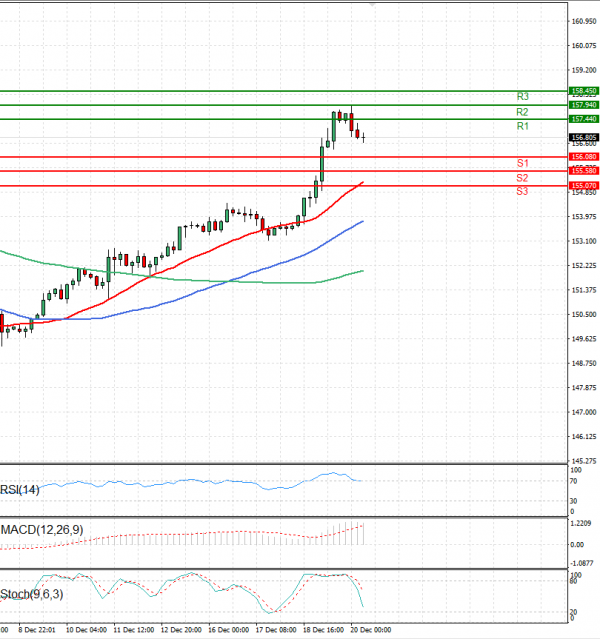This screenshot has width=600, height=639.
Task: Select the S3 support line label
Action: click(522, 191)
